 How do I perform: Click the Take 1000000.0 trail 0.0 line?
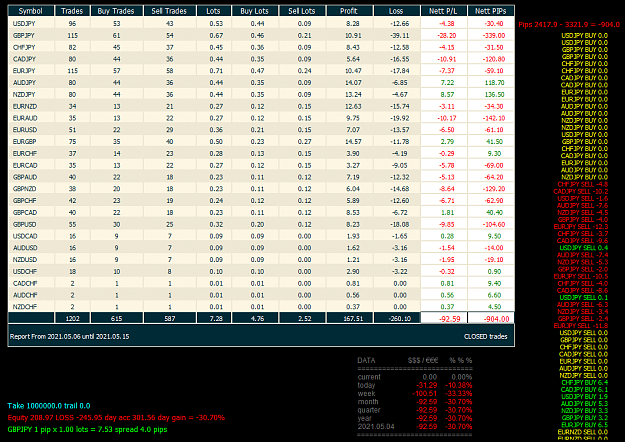[49, 406]
